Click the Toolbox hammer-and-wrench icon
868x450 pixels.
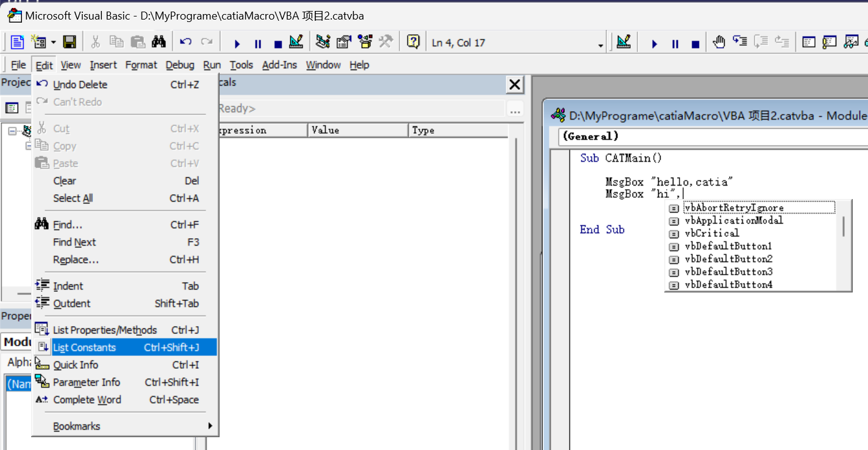pyautogui.click(x=386, y=42)
